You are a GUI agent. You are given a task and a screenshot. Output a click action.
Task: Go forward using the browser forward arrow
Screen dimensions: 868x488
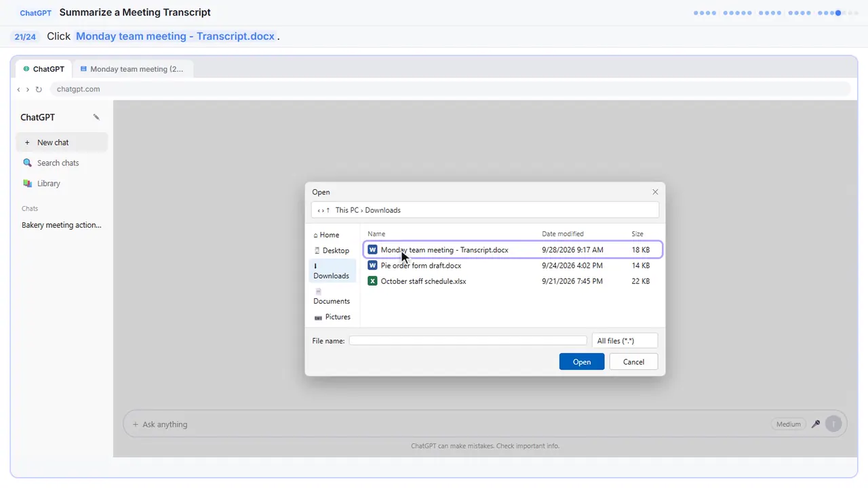[x=28, y=89]
